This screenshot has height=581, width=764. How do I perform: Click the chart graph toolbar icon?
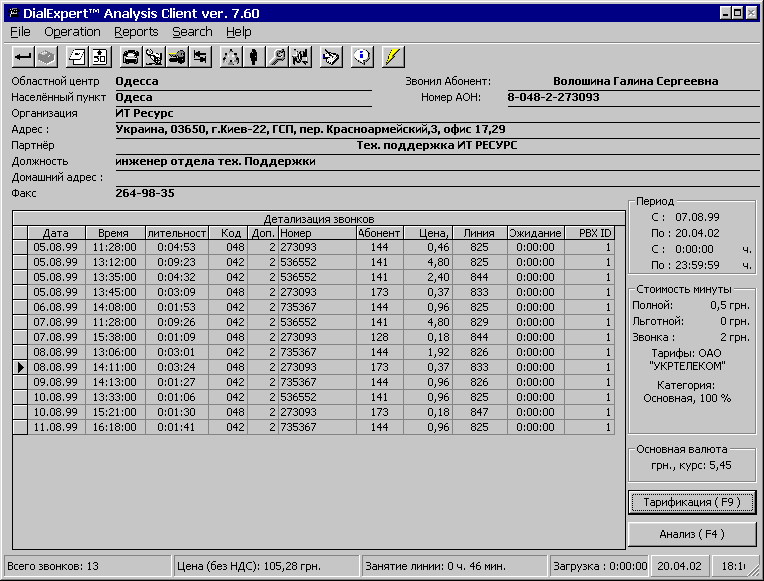[301, 57]
